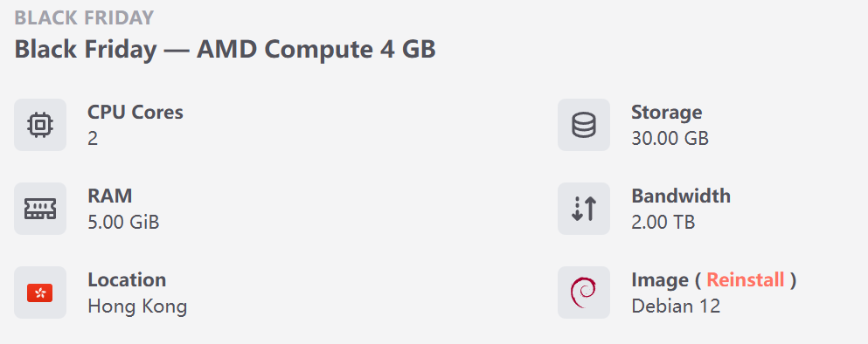
Task: Click the Bandwidth up-down arrows icon
Action: point(583,209)
